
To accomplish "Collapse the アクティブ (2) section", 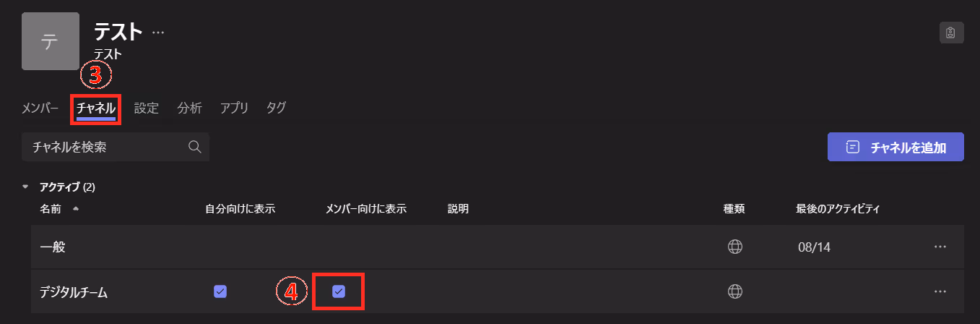I will point(26,187).
